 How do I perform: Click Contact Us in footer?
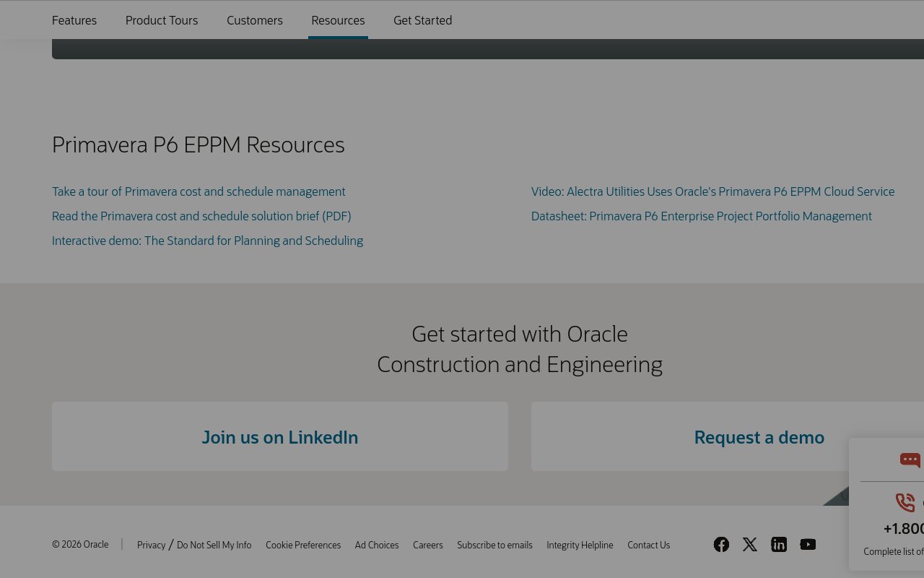tap(648, 545)
